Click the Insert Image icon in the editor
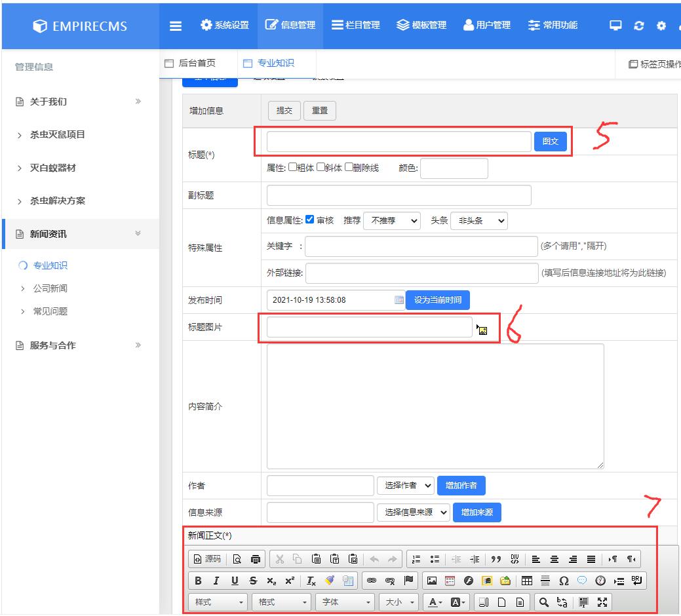Viewport: 681px width, 616px height. point(432,580)
